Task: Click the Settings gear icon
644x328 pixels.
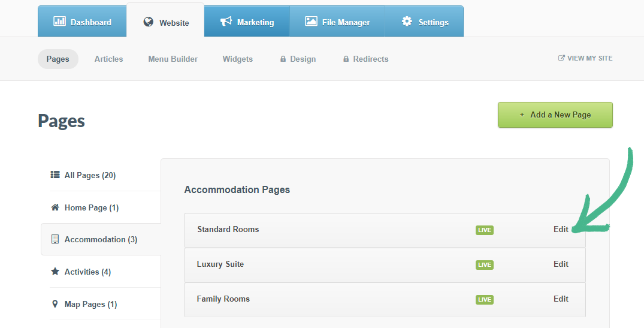Action: [x=407, y=22]
